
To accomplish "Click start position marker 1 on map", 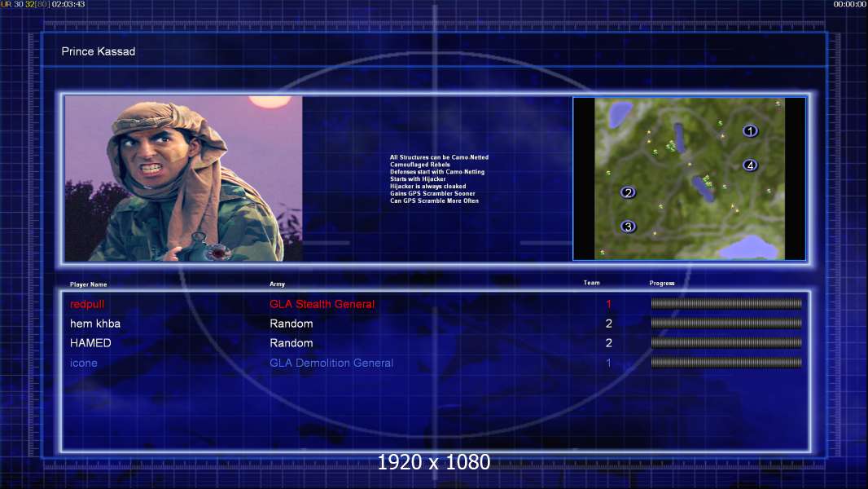I will tap(750, 131).
